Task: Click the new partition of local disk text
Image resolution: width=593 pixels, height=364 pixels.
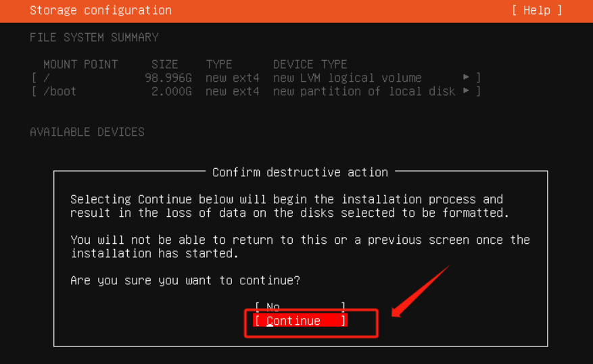Action: click(x=364, y=91)
